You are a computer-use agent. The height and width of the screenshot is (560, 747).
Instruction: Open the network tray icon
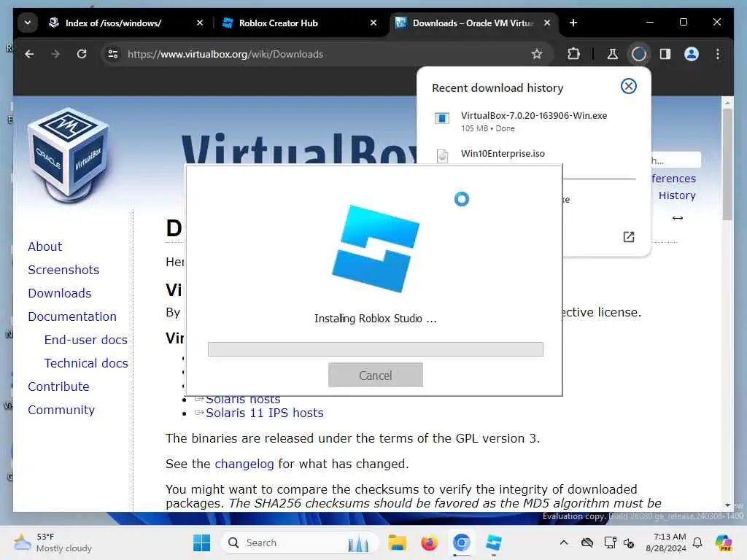point(610,542)
